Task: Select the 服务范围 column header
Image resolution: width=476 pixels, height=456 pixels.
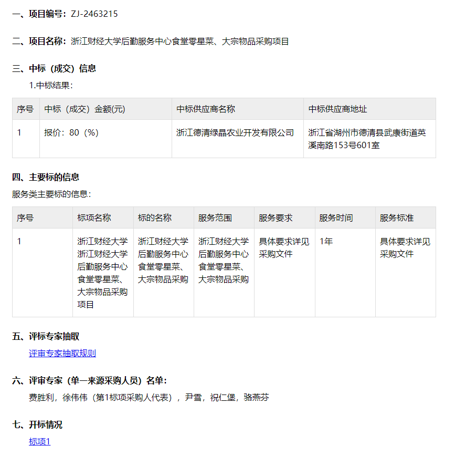Action: click(215, 218)
